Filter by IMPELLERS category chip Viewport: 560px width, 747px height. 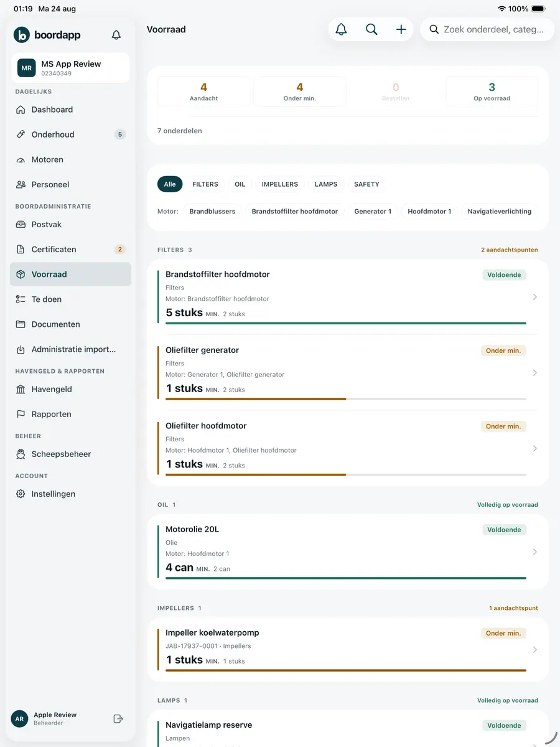click(x=280, y=184)
